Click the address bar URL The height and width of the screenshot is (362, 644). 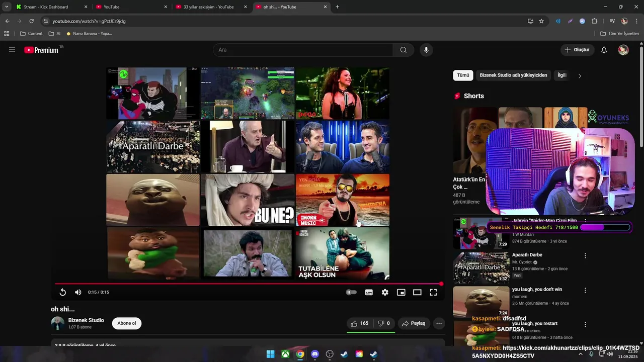click(89, 21)
